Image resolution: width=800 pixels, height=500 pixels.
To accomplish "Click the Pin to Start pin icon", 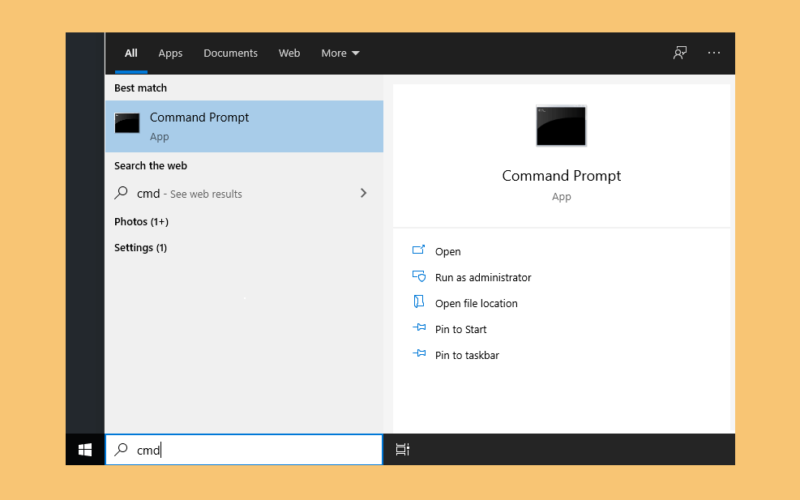I will [419, 328].
